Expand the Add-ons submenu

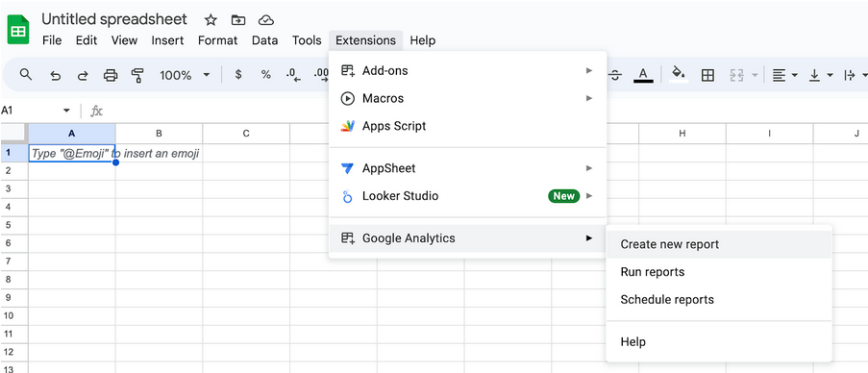point(468,71)
